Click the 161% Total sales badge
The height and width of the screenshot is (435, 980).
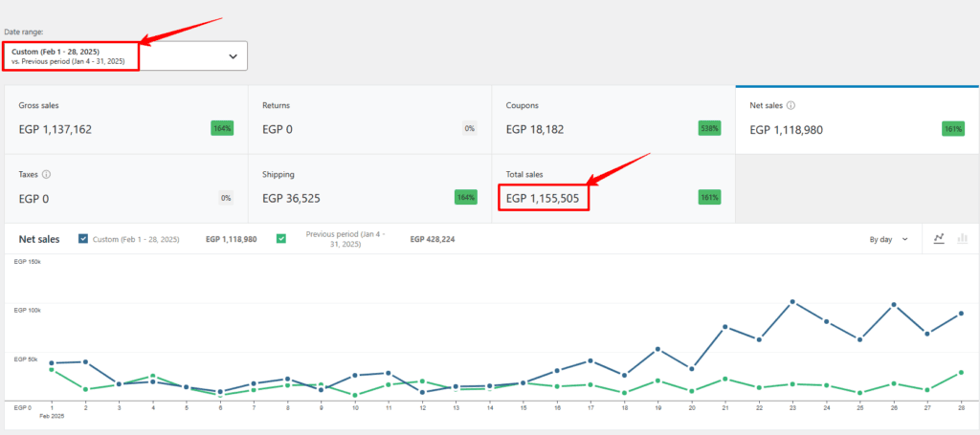point(709,197)
